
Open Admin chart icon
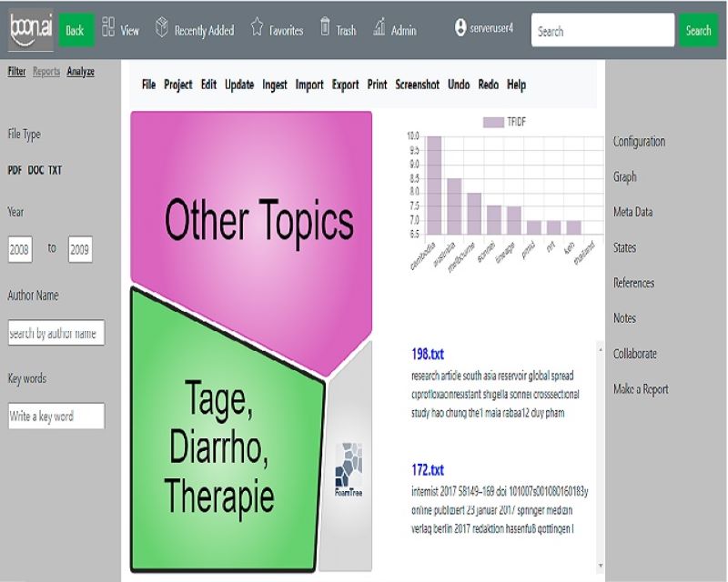[x=379, y=28]
